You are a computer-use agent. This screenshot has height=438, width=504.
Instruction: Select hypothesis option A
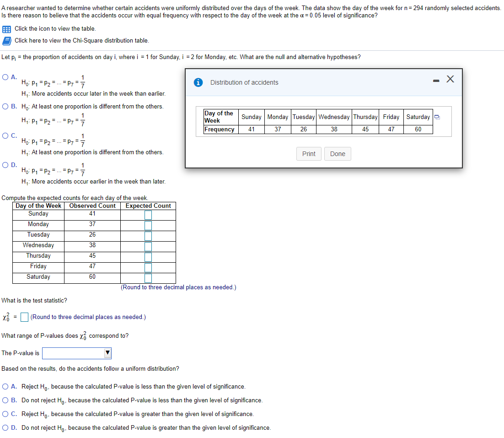(4, 77)
